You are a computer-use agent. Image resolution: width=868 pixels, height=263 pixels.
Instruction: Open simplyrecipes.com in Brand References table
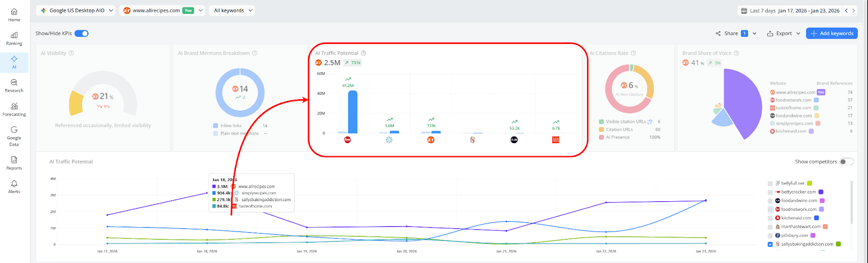coord(794,123)
